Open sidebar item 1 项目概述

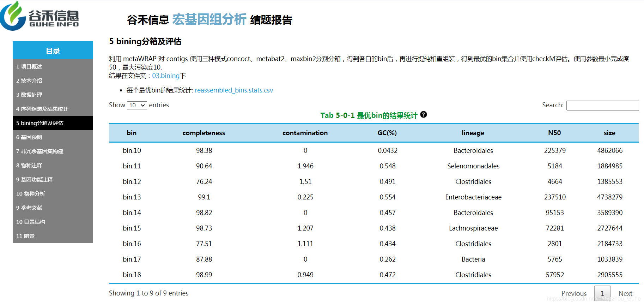click(x=53, y=66)
